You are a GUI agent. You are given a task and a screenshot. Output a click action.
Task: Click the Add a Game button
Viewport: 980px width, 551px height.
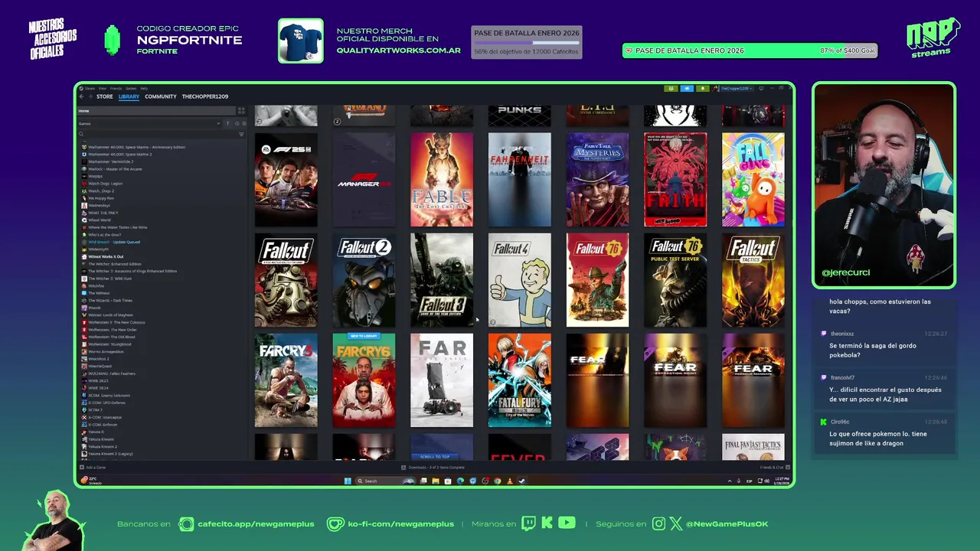click(93, 467)
